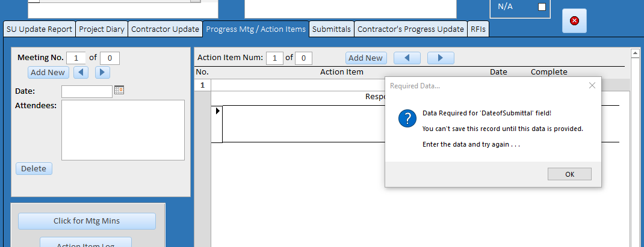Switch to SU Update Report tab
644x247 pixels.
(40, 29)
